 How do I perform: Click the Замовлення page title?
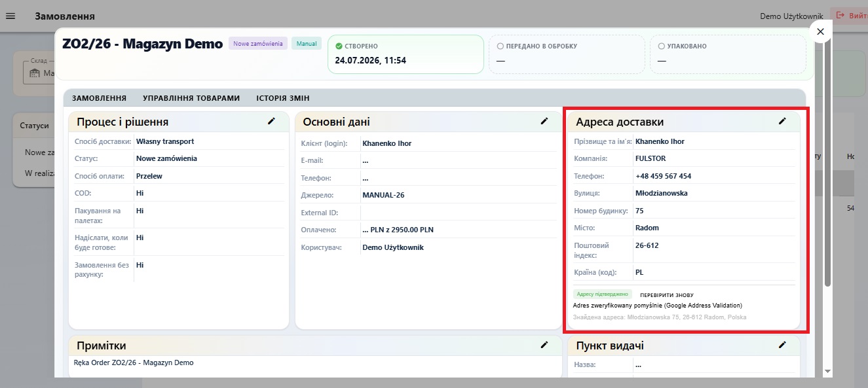click(x=65, y=16)
